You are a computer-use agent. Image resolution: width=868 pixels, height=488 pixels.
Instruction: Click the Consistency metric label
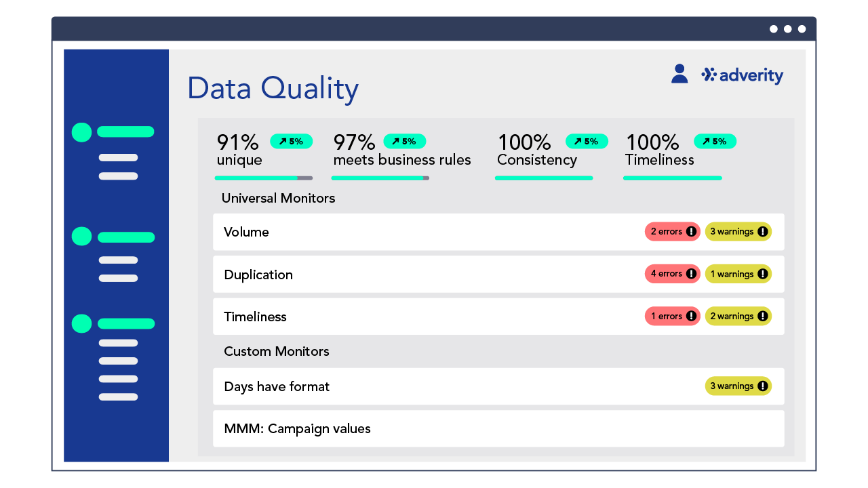point(537,160)
